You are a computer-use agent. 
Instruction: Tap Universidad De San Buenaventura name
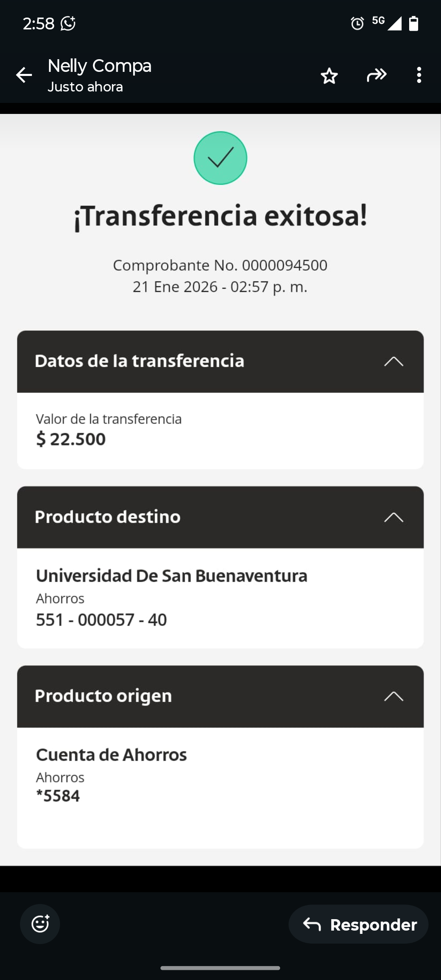[171, 576]
